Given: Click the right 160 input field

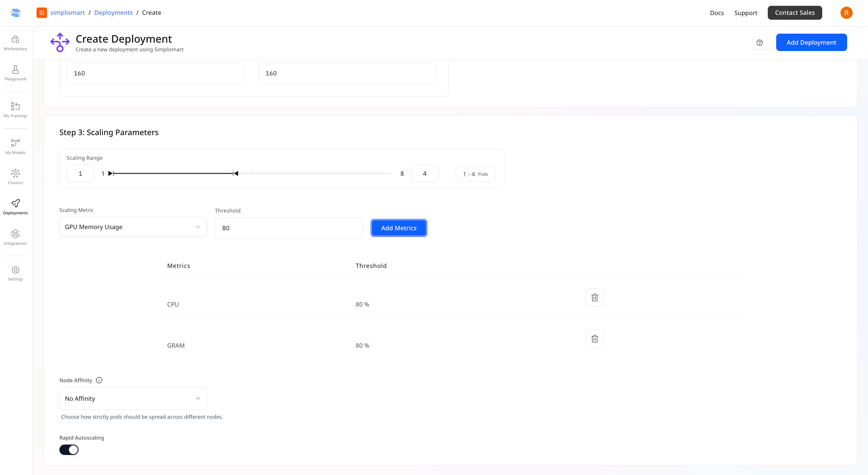Looking at the screenshot, I should pos(347,73).
